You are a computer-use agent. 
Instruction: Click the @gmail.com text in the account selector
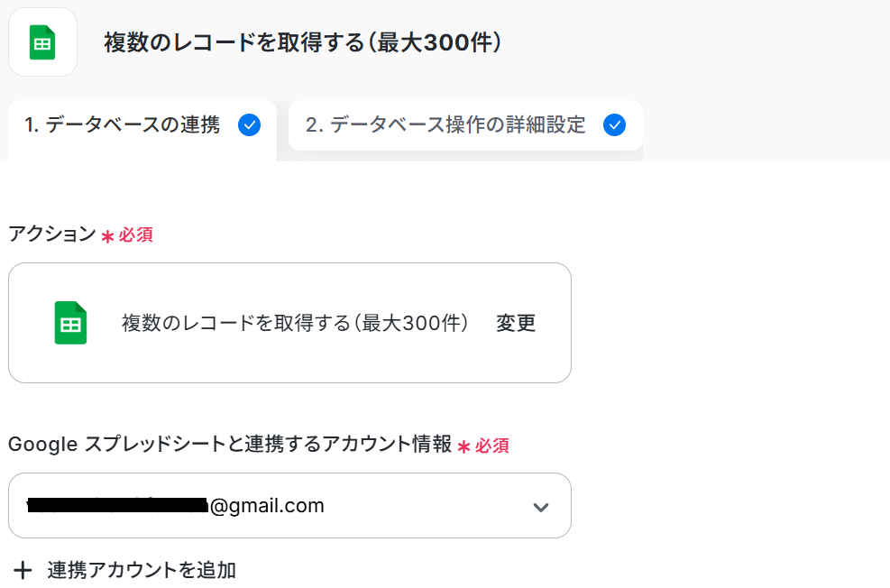[267, 506]
